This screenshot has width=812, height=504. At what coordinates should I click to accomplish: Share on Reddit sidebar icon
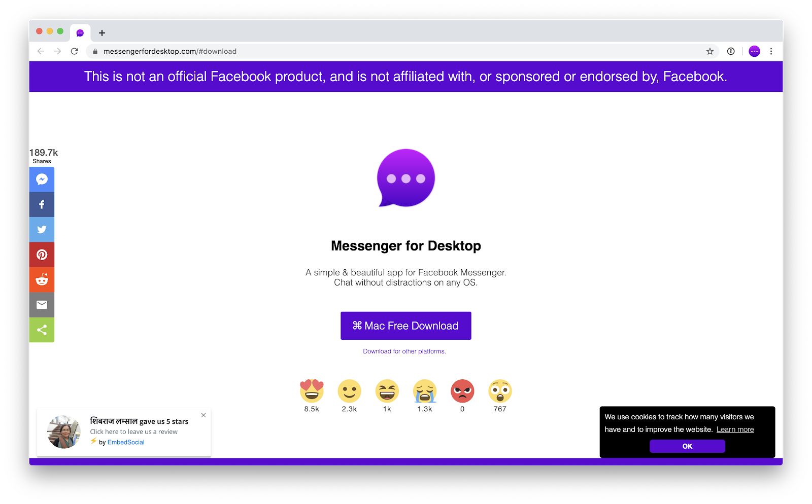tap(42, 280)
